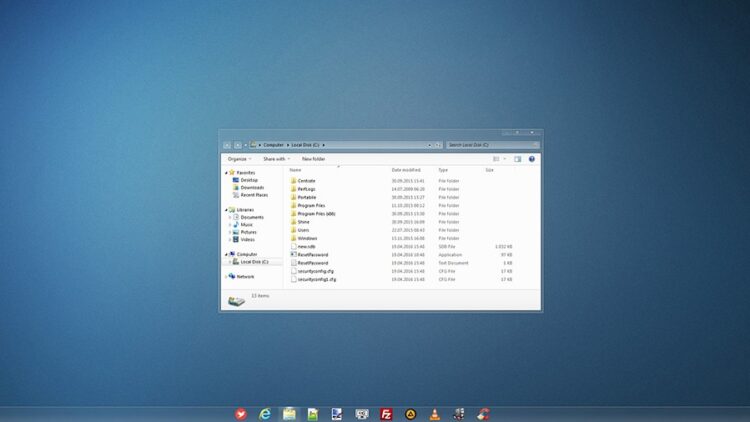Select Downloads in the Favorites list
This screenshot has height=422, width=750.
click(251, 188)
